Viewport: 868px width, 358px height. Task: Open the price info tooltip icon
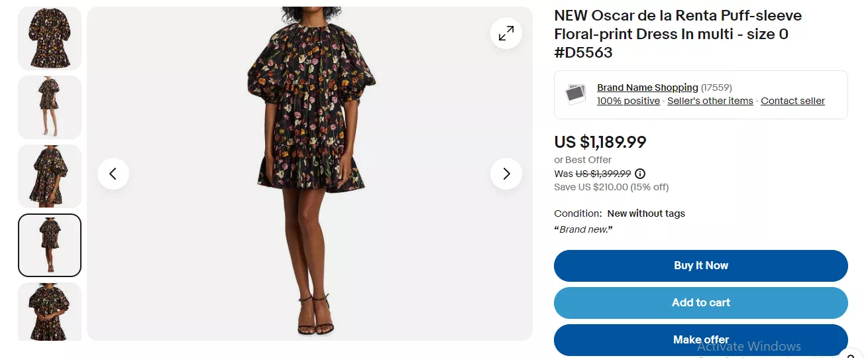tap(640, 174)
